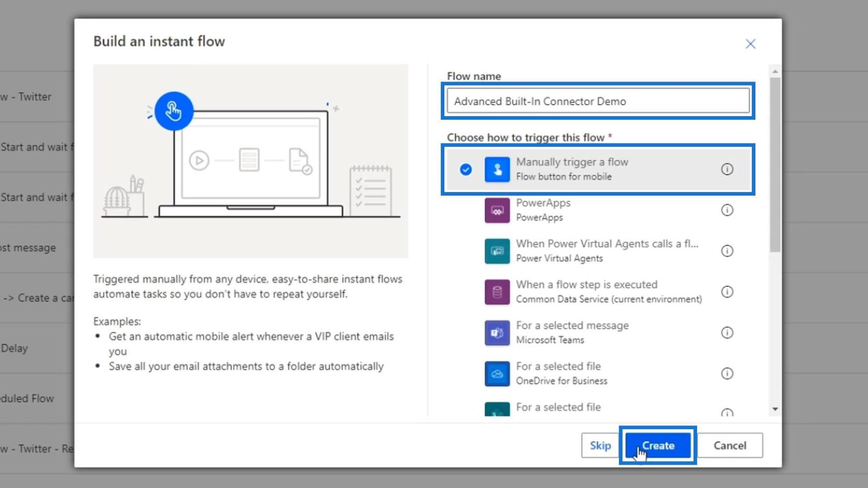This screenshot has width=868, height=488.
Task: Click the Microsoft Teams trigger icon
Action: tap(497, 333)
